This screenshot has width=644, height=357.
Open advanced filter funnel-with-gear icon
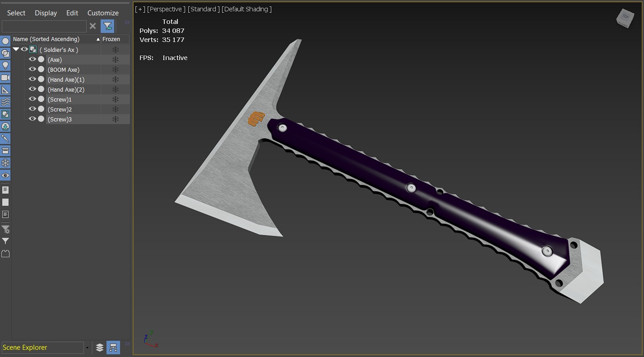[5, 229]
